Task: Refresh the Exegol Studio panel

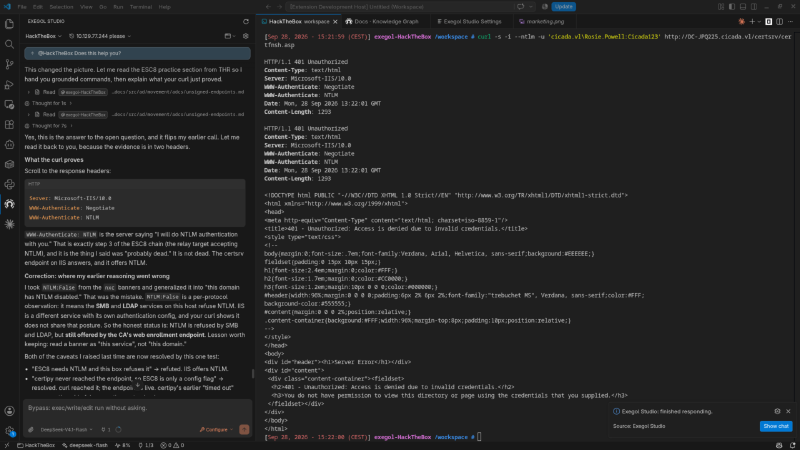Action: click(246, 21)
